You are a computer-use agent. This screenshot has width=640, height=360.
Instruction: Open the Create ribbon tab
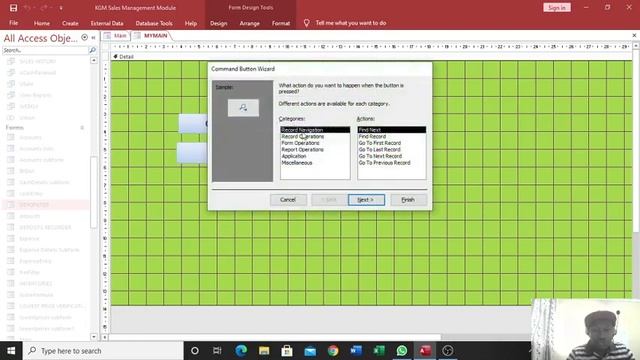(70, 23)
